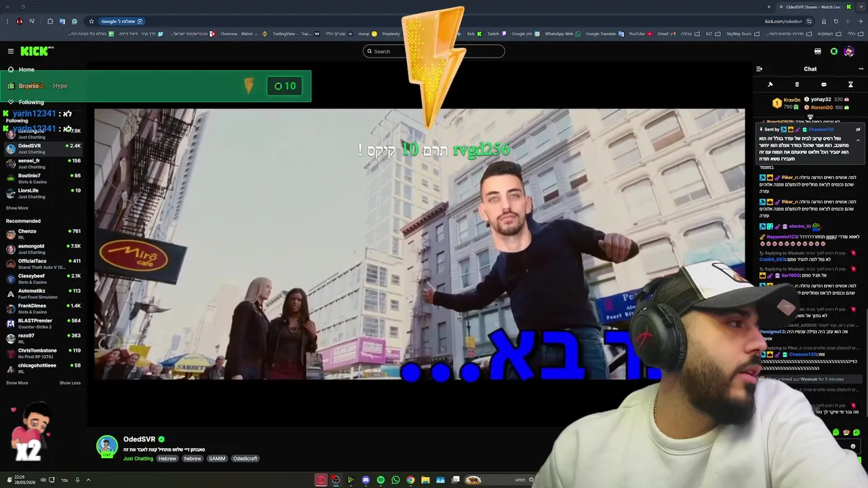The width and height of the screenshot is (868, 488).
Task: Show more recommended channels
Action: tap(17, 383)
